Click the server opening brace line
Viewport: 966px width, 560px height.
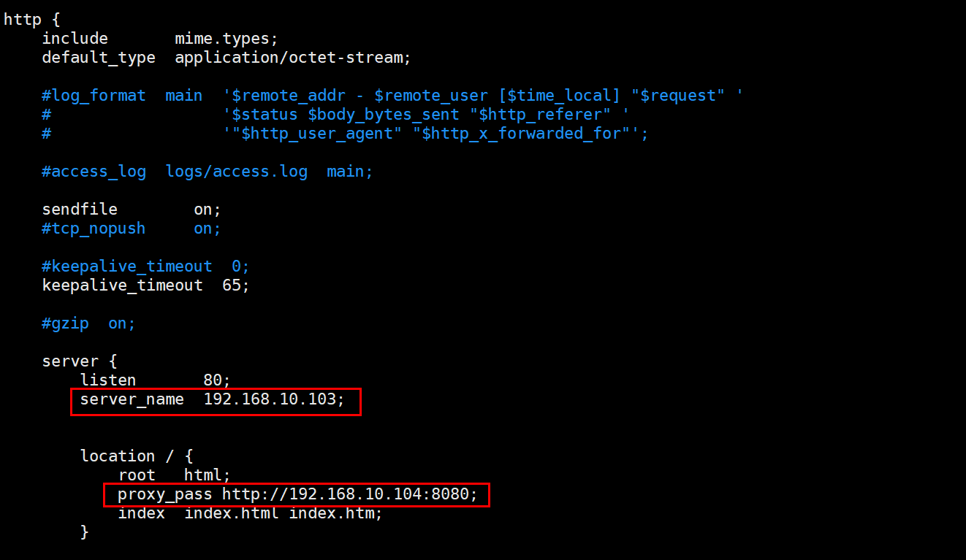pos(80,361)
